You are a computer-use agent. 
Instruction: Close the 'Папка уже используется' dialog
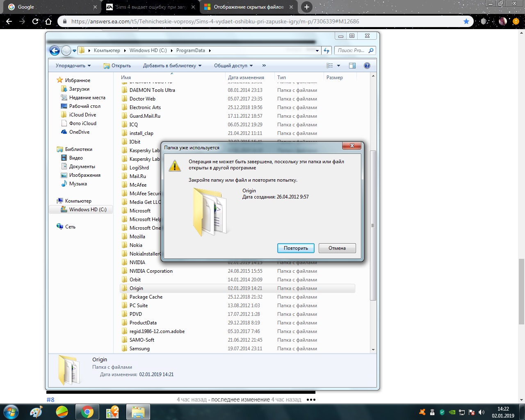coord(352,146)
